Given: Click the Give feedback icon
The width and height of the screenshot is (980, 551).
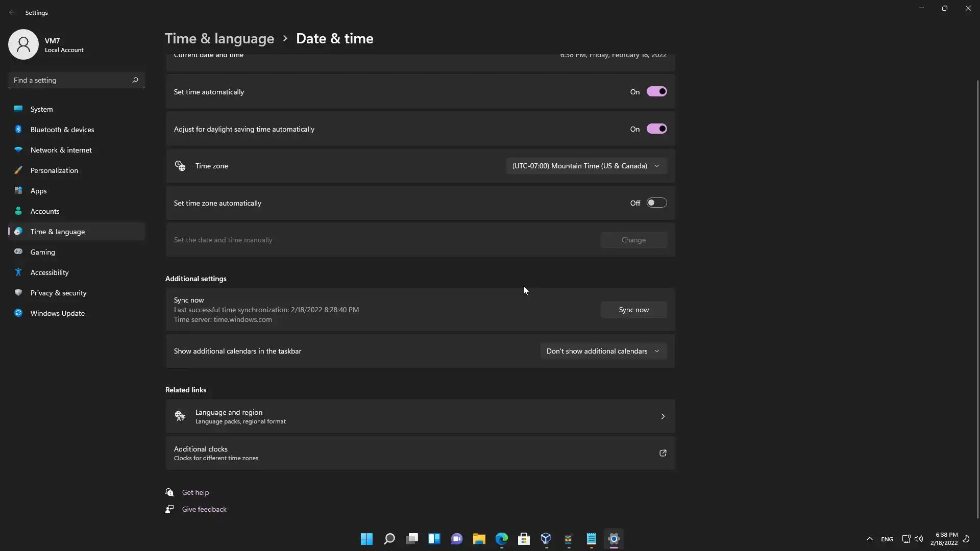Looking at the screenshot, I should (x=169, y=509).
